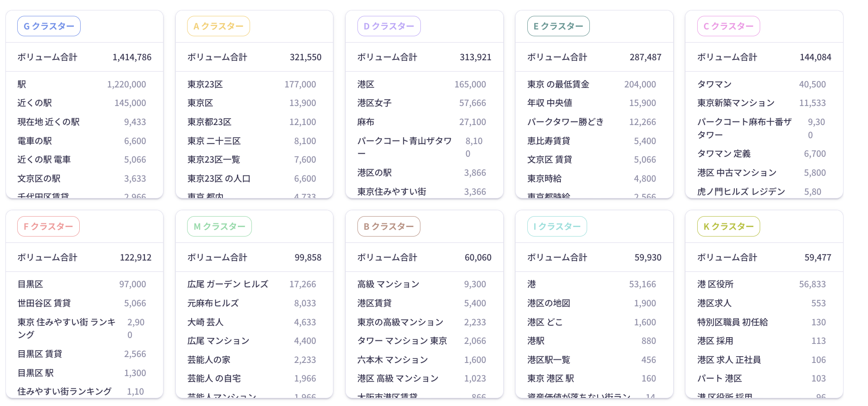Click the G クラスター badge
The height and width of the screenshot is (406, 868).
(x=49, y=26)
